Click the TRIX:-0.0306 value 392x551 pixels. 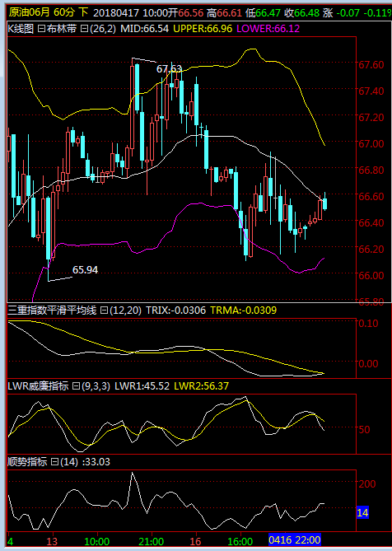coord(176,311)
